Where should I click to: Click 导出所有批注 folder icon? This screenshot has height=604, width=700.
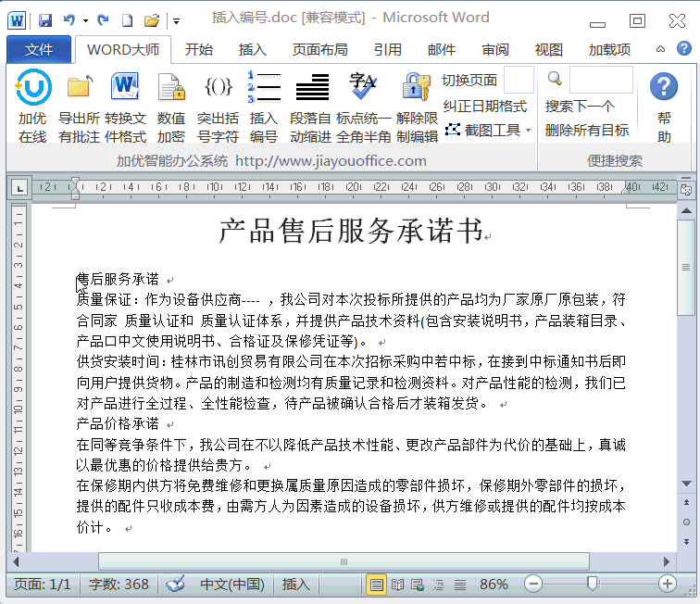80,86
